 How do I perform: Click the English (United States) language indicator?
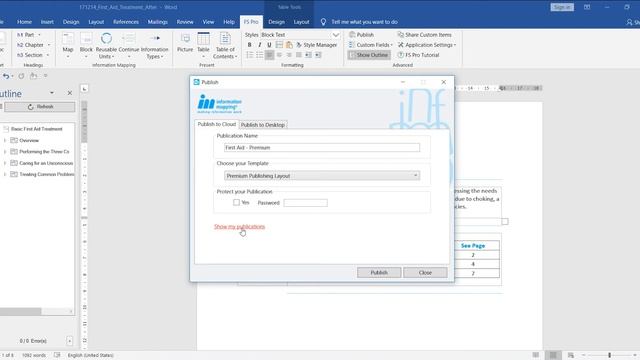click(x=91, y=355)
